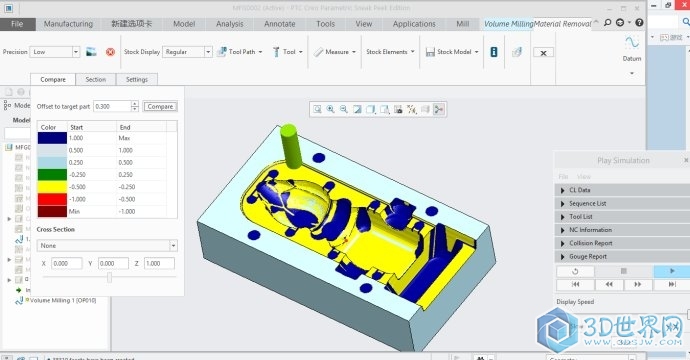
Task: Click fast forward in Play Simulation
Action: coord(637,284)
